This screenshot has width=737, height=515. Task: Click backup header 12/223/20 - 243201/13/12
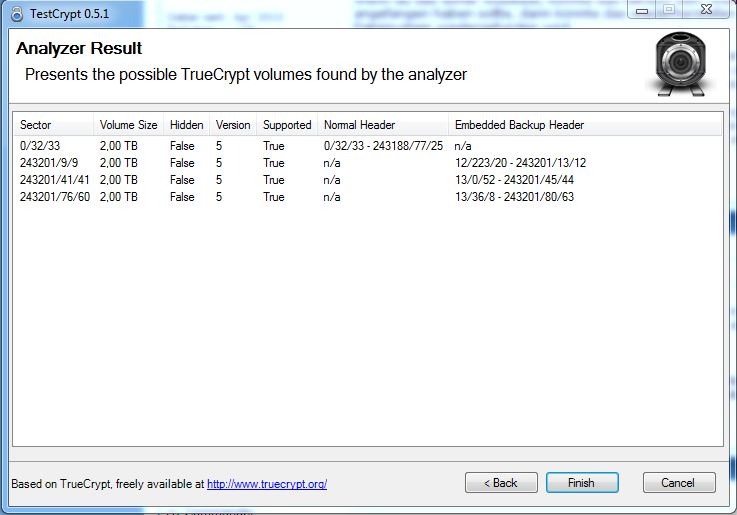coord(520,163)
